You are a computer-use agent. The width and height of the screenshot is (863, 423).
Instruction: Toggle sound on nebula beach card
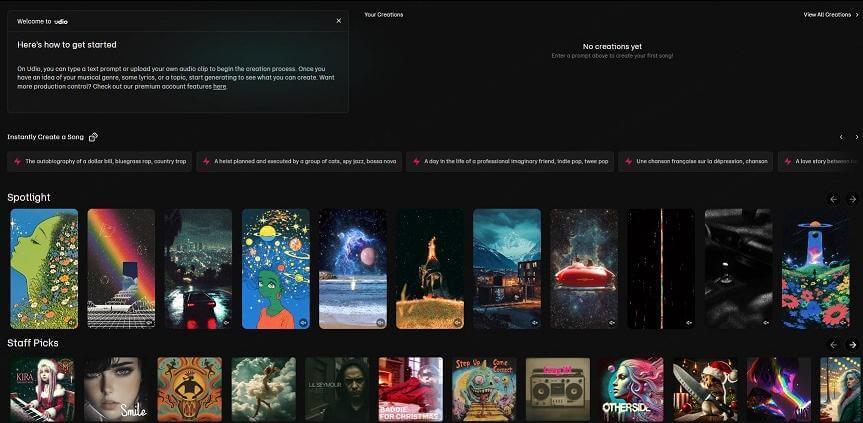380,322
